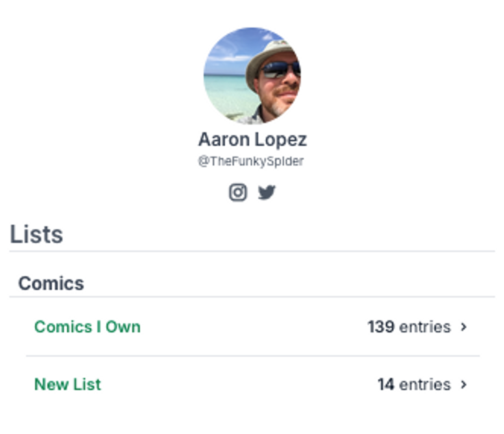504x434 pixels.
Task: Select the Lists section heading
Action: [36, 234]
